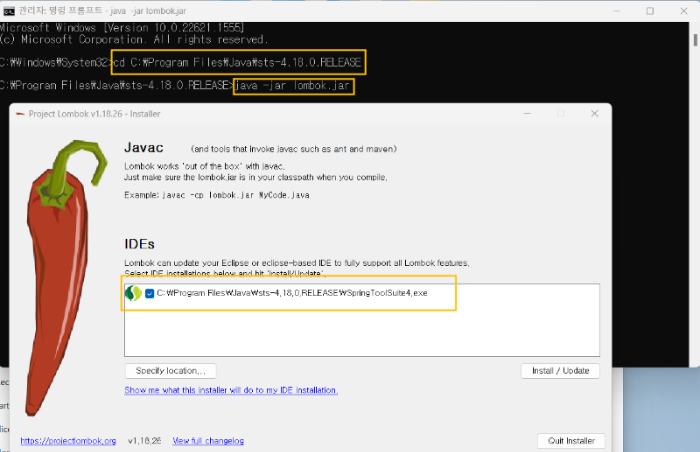700x452 pixels.
Task: Click the command prompt vertical scrollbar thumb
Action: [696, 40]
